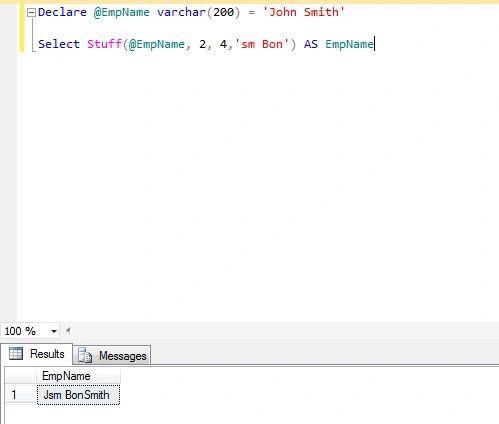
Task: Click the Results grid icon
Action: pos(16,354)
